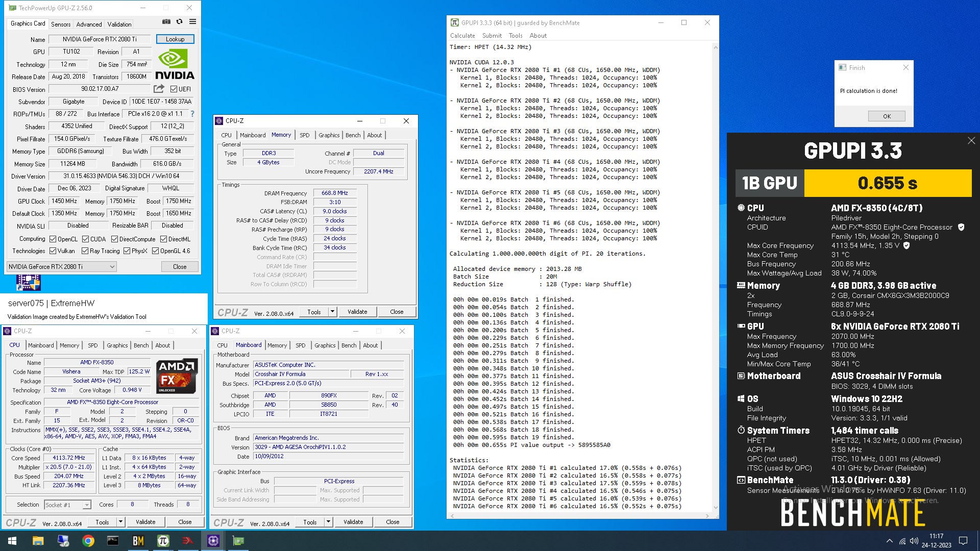Click the Bus Interface question mark
980x551 pixels.
point(192,114)
